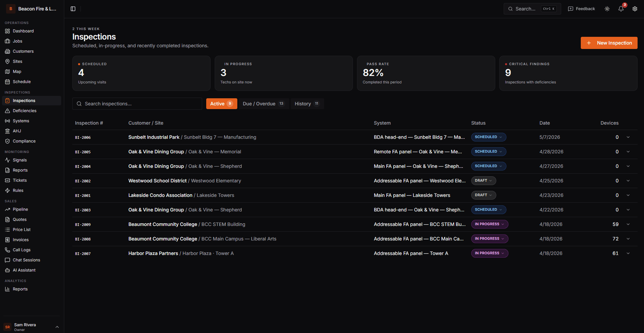Screen dimensions: 644x333
Task: Open notifications from the bell icon
Action: 621,9
